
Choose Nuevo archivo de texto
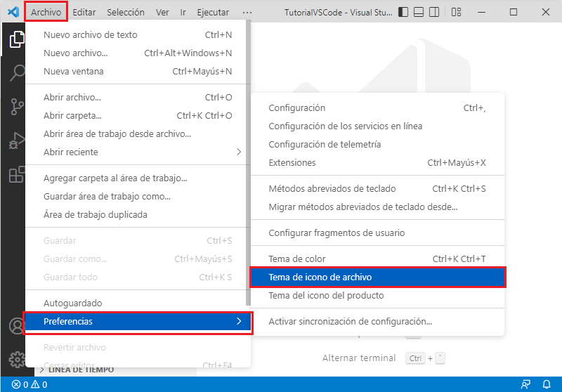coord(138,34)
